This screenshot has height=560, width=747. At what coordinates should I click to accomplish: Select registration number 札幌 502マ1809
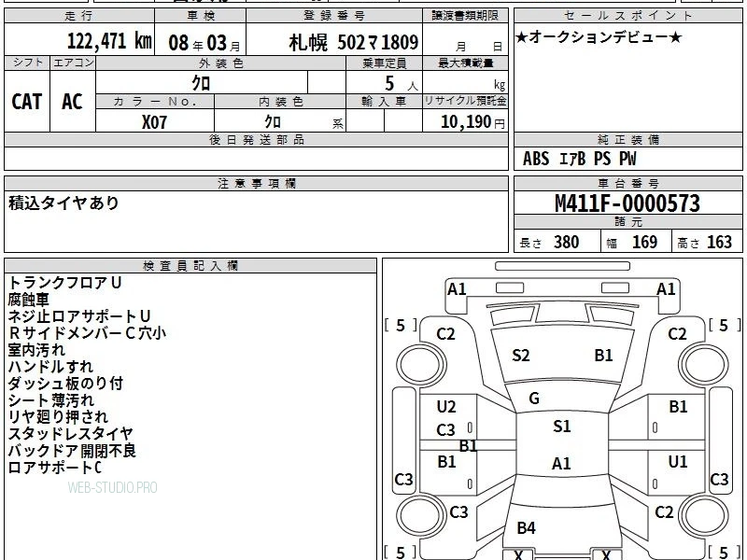pyautogui.click(x=354, y=42)
